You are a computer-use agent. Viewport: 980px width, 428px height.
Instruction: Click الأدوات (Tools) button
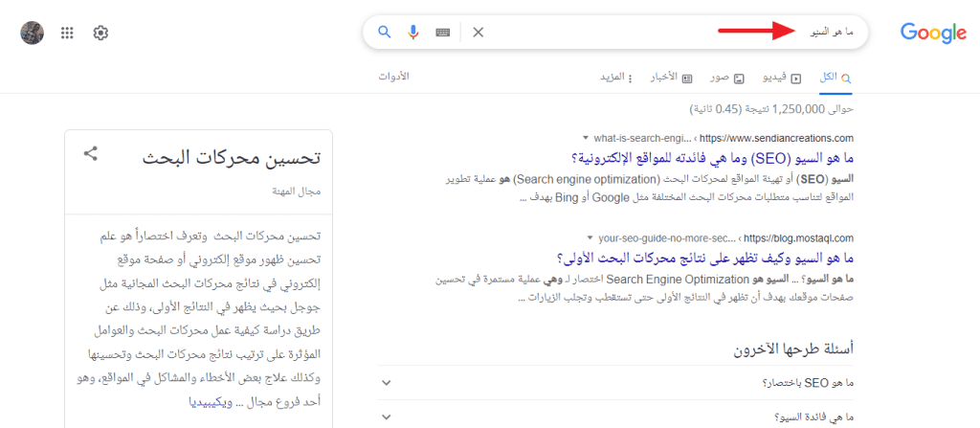(x=393, y=77)
